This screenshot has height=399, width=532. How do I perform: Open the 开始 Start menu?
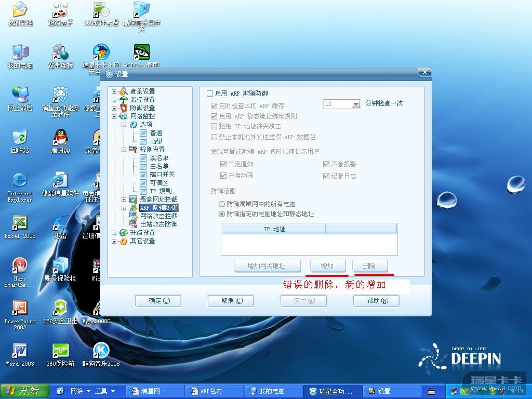point(24,391)
